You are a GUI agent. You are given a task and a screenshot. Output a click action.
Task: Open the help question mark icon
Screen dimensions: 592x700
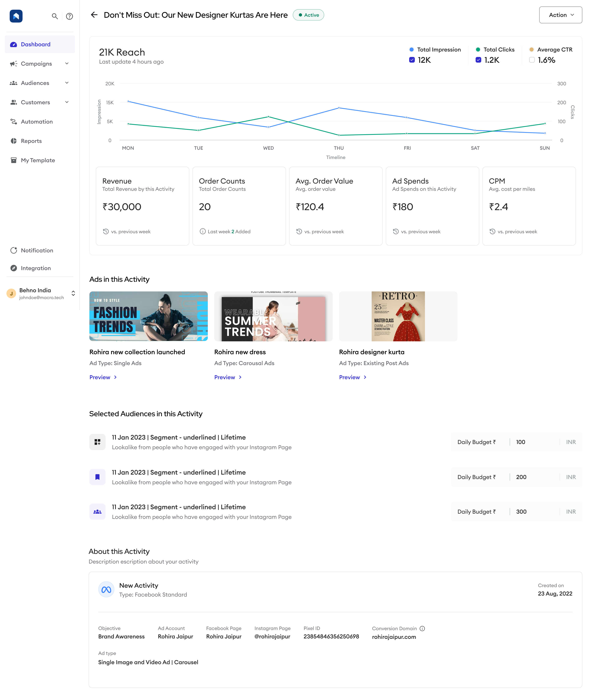pyautogui.click(x=69, y=16)
